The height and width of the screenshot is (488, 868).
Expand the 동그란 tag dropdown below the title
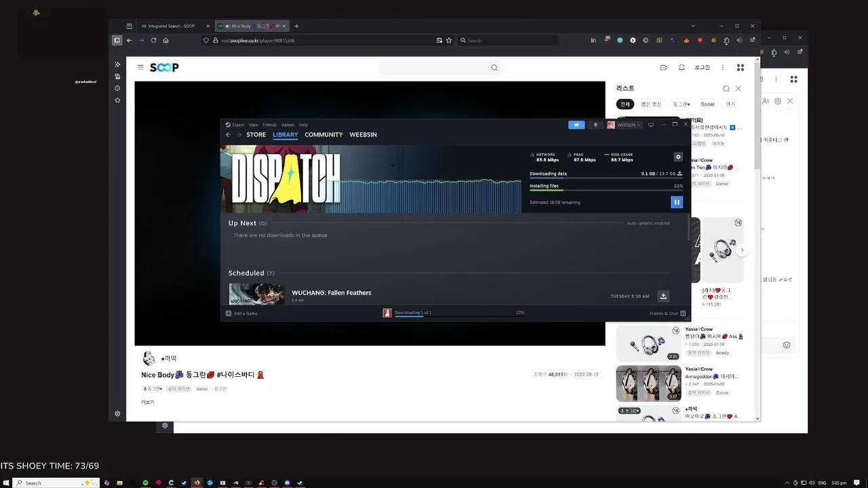click(x=153, y=389)
